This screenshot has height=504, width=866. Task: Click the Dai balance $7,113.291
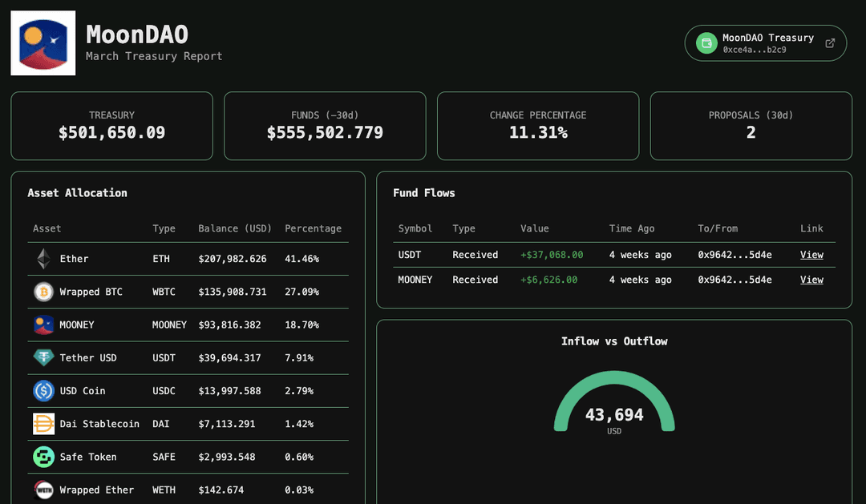pos(227,424)
